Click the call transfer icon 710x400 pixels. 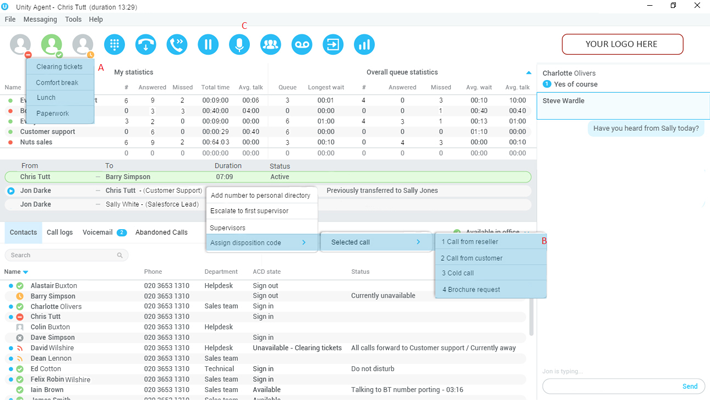click(177, 44)
